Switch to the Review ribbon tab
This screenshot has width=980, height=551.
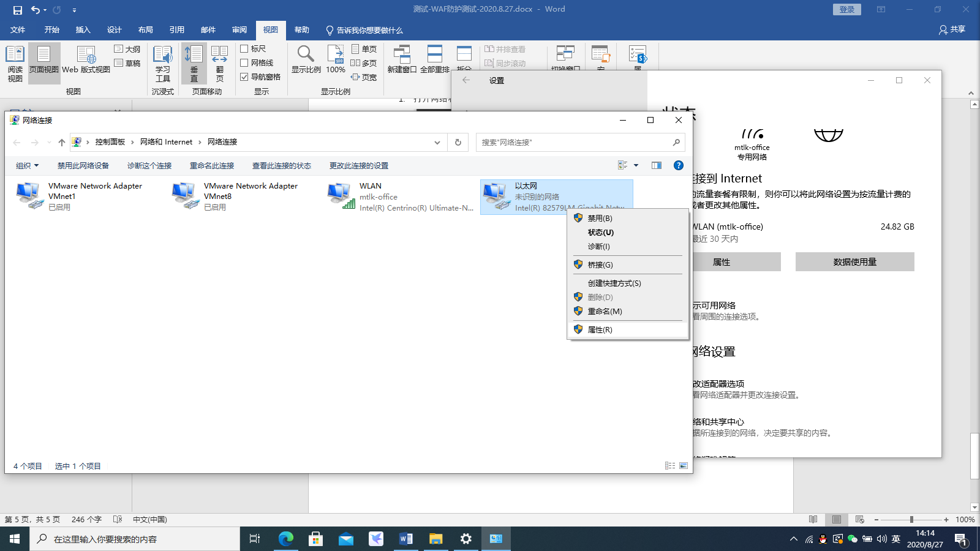pos(239,30)
